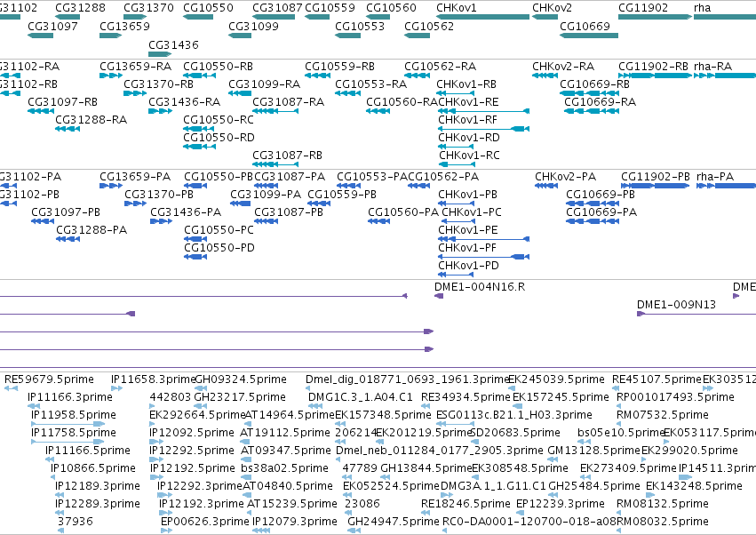
Task: Select the CG10669-RA transcript label
Action: click(x=601, y=102)
